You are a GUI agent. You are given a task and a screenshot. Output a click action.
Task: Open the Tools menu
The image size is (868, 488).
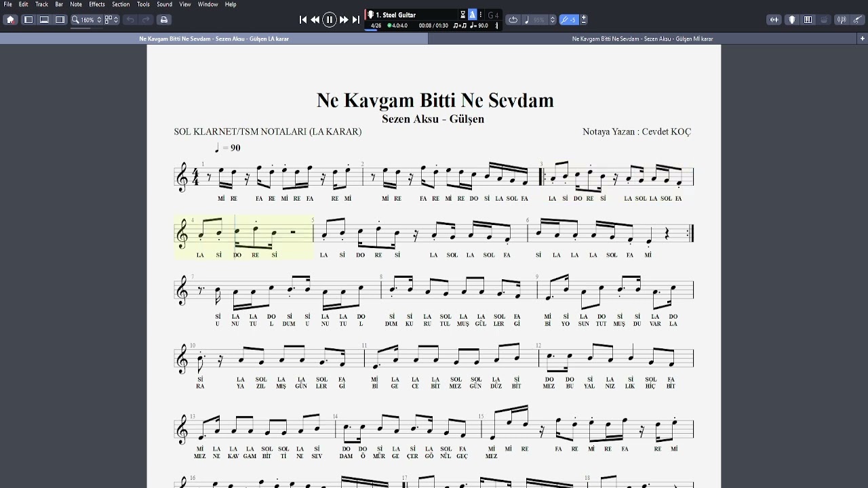(x=143, y=4)
